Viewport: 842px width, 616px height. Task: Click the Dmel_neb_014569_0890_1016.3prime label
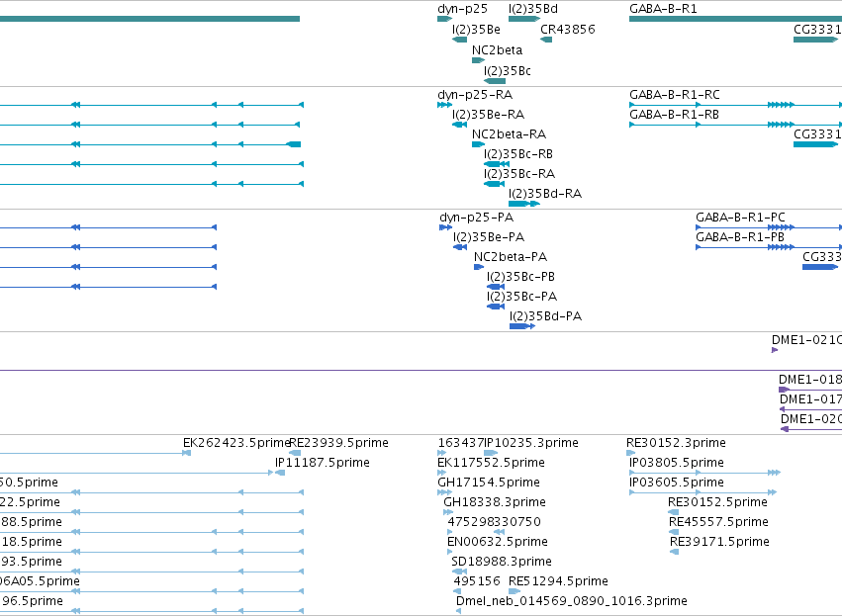pyautogui.click(x=572, y=601)
